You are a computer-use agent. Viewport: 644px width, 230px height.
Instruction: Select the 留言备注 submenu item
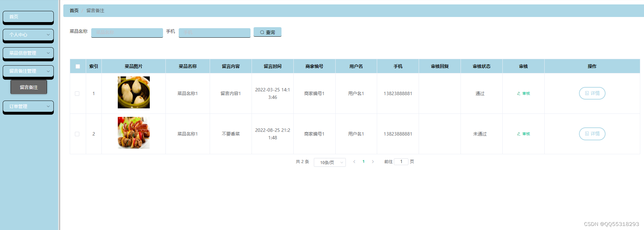[29, 87]
